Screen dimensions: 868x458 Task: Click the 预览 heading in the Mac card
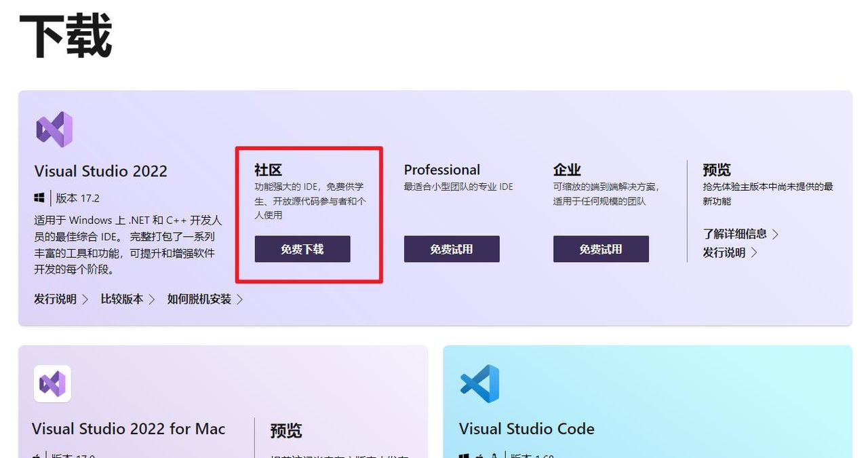coord(286,431)
